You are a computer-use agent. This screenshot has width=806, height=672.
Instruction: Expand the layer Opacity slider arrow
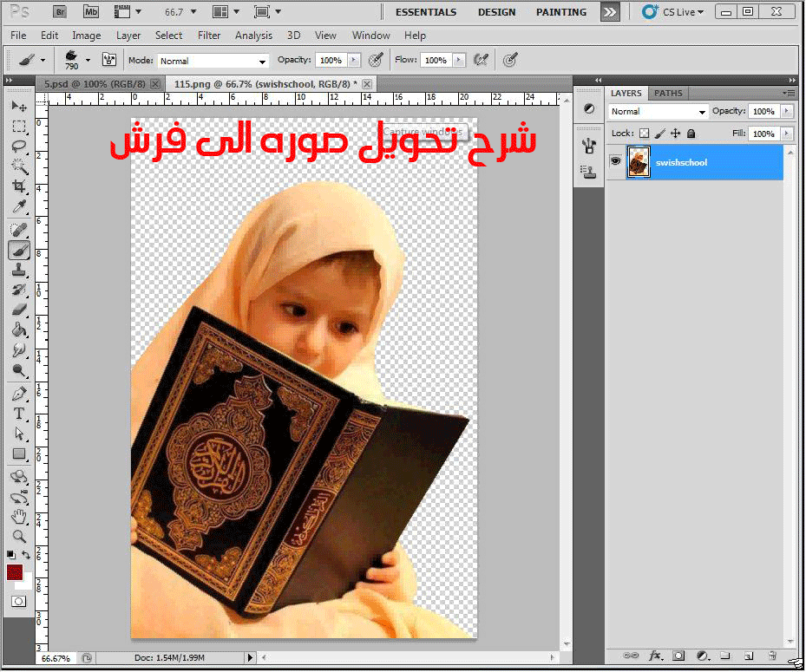pos(786,111)
